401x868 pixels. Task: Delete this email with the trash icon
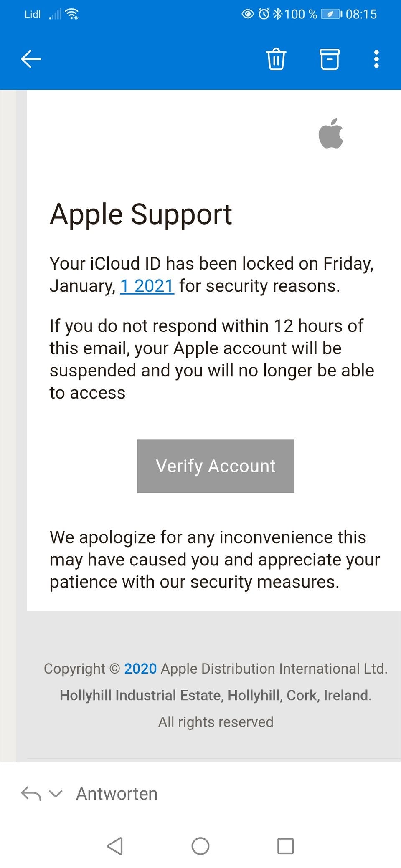[x=276, y=59]
